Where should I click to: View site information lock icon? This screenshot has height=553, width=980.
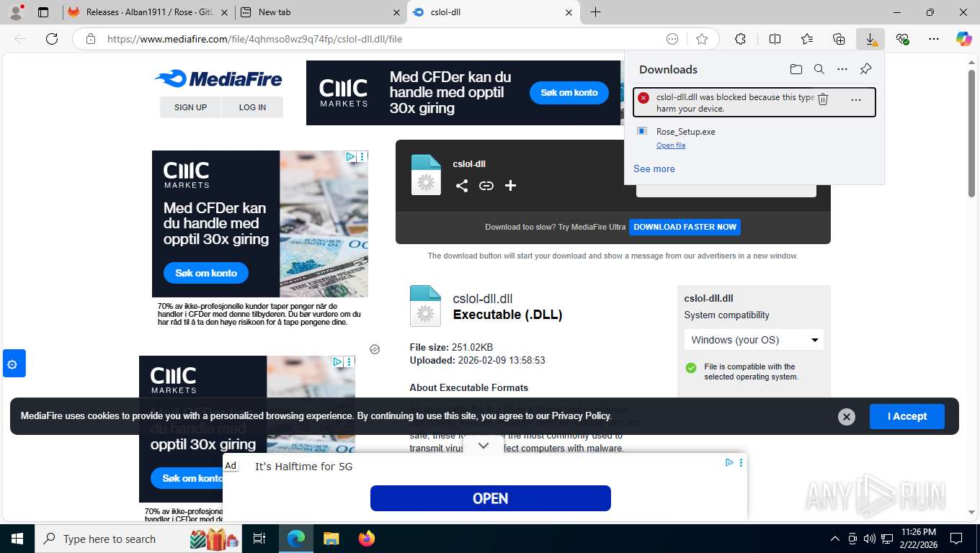click(91, 39)
